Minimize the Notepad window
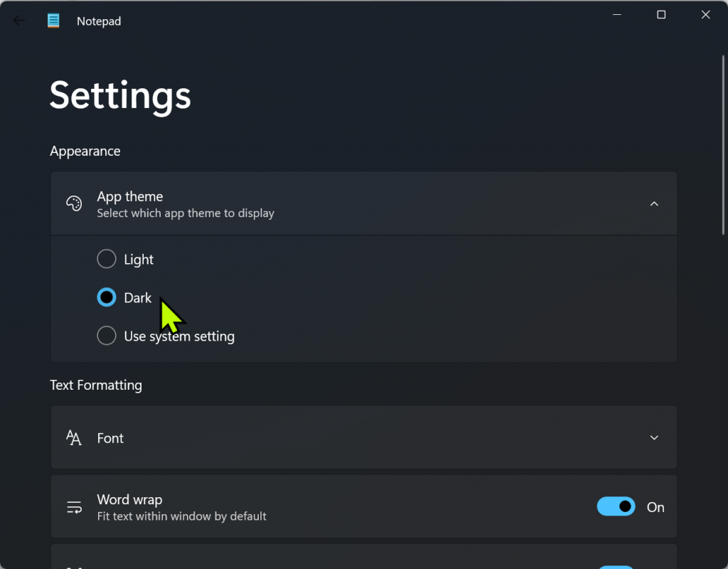Image resolution: width=728 pixels, height=569 pixels. [x=616, y=15]
